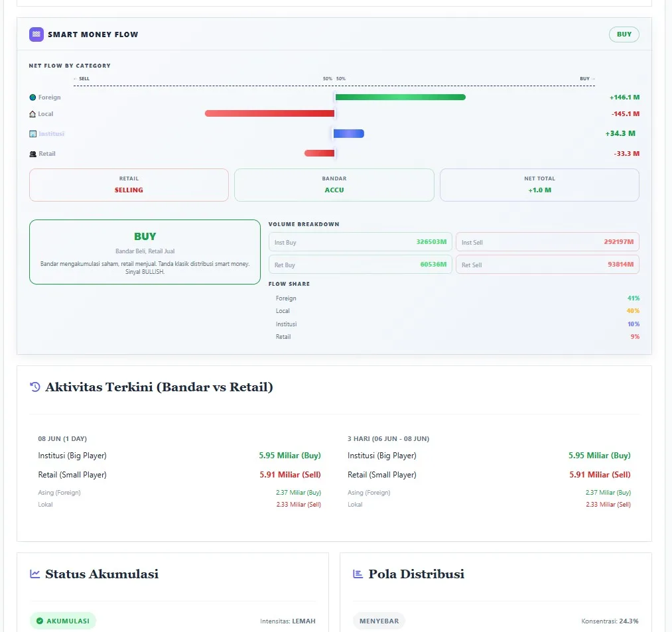
Task: Click the AKUMULASI check mark icon
Action: point(40,621)
